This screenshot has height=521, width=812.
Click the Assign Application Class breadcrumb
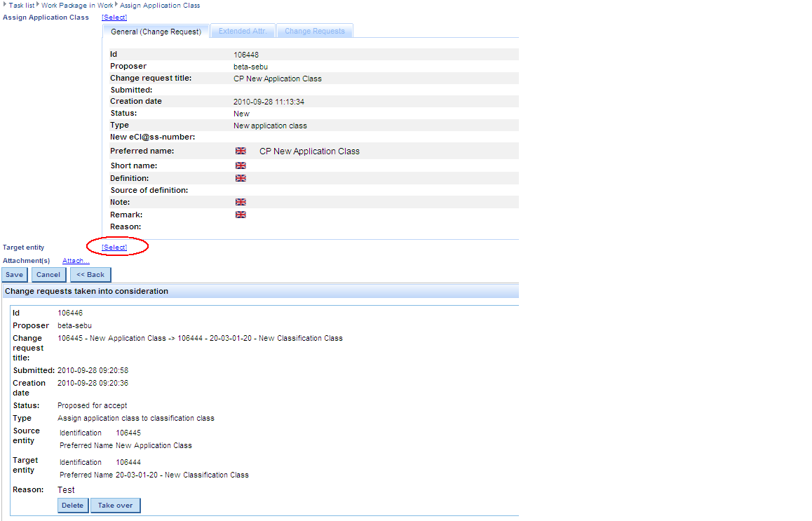[x=160, y=5]
